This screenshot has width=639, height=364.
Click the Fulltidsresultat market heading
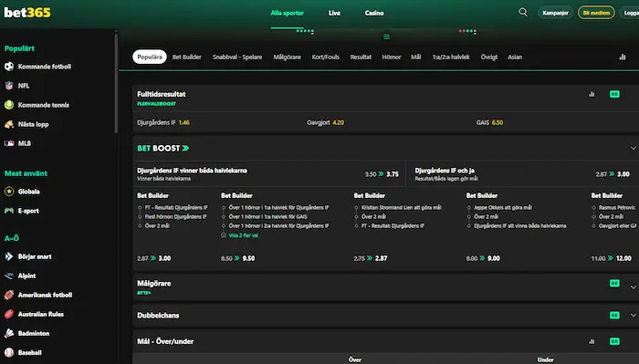coord(162,94)
